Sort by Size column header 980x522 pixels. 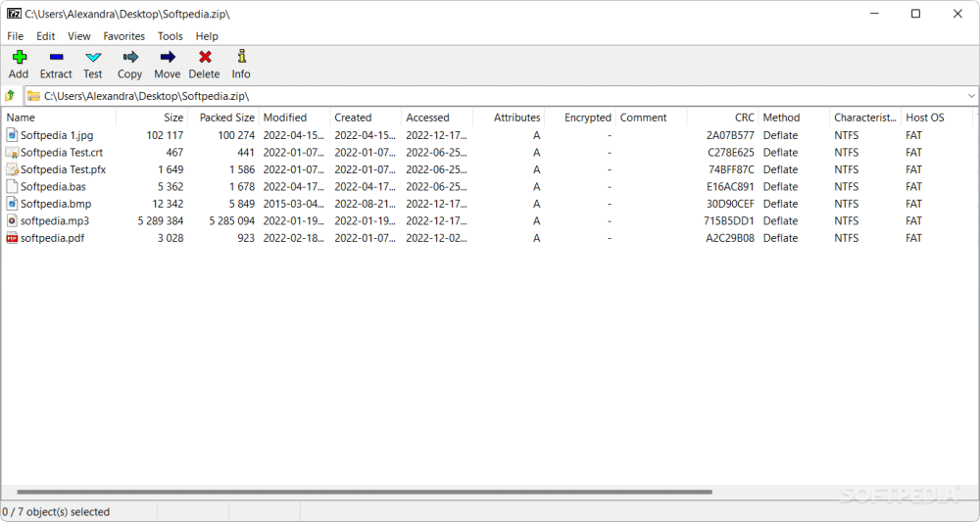pyautogui.click(x=152, y=118)
